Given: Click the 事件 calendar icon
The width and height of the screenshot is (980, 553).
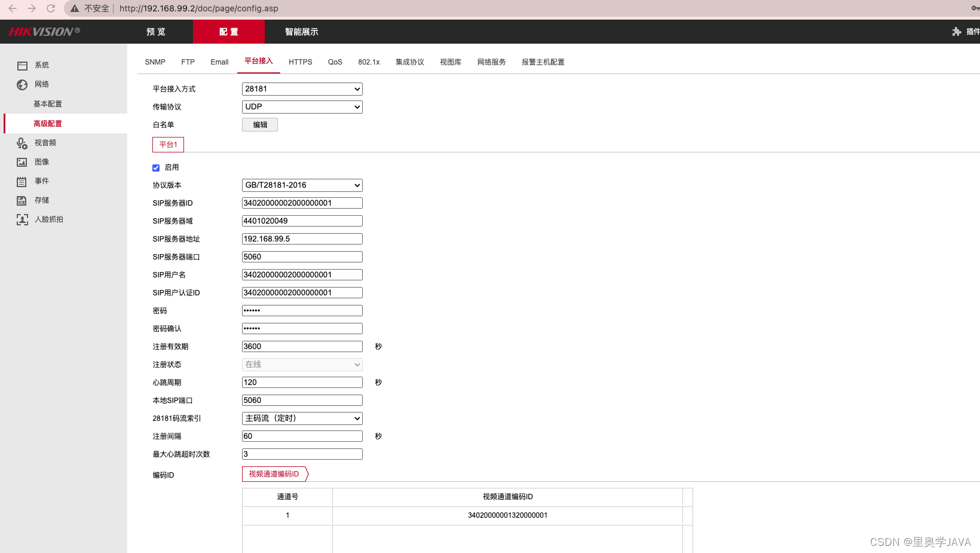Looking at the screenshot, I should tap(22, 182).
